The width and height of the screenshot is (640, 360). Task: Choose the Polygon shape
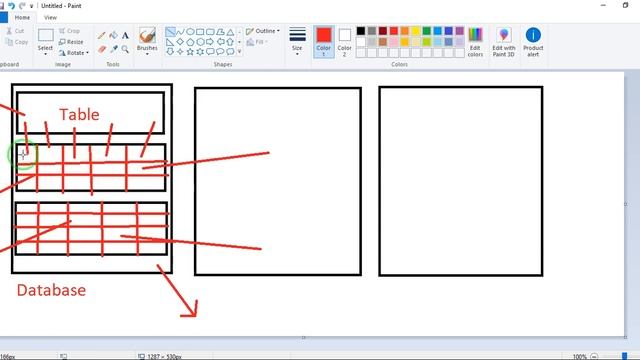[220, 31]
